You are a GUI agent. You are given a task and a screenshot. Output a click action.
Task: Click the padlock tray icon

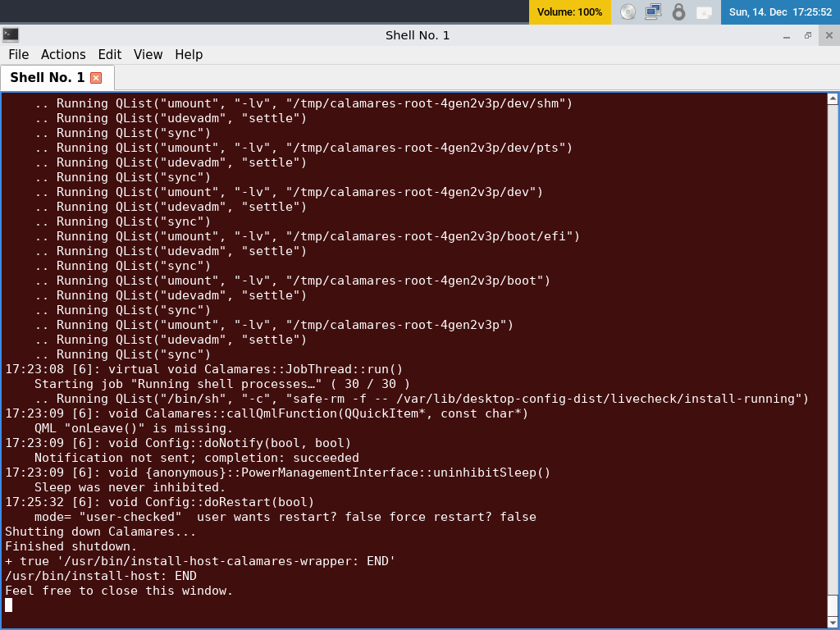678,12
